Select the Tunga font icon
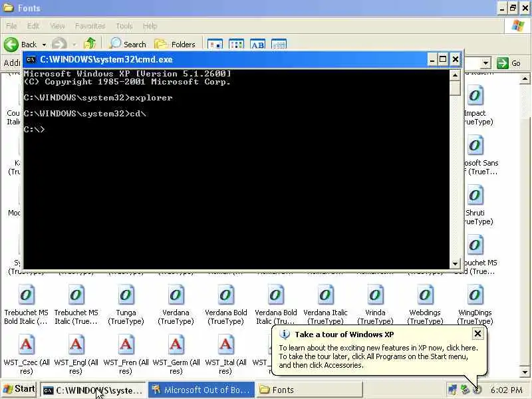 click(x=126, y=295)
